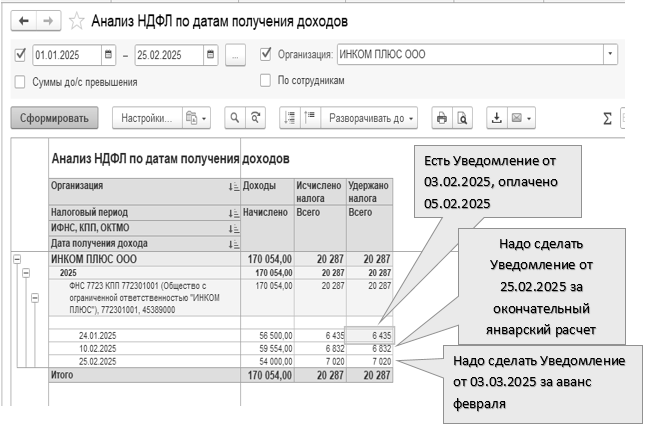Click income cell 59 554,00

[267, 348]
